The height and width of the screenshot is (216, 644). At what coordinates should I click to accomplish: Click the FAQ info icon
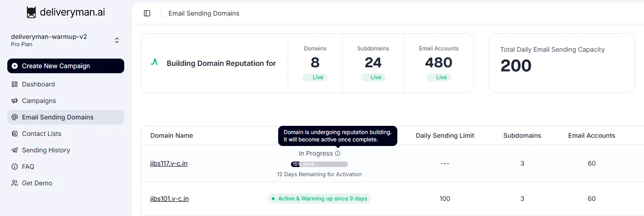click(x=15, y=167)
